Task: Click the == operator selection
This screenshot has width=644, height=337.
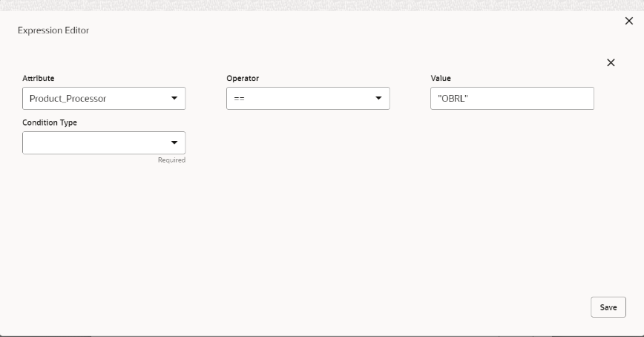Action: (x=239, y=99)
